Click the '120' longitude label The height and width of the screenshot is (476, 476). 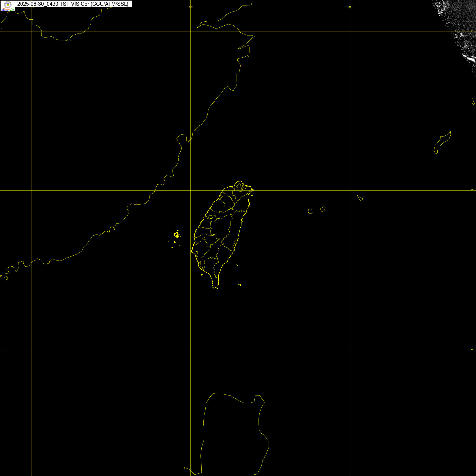(x=191, y=7)
